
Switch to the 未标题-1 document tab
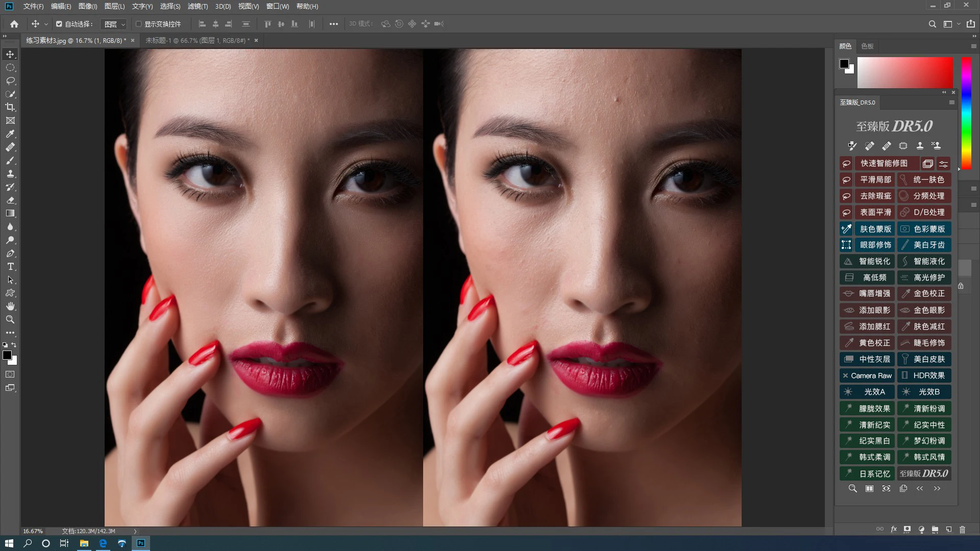(x=198, y=40)
